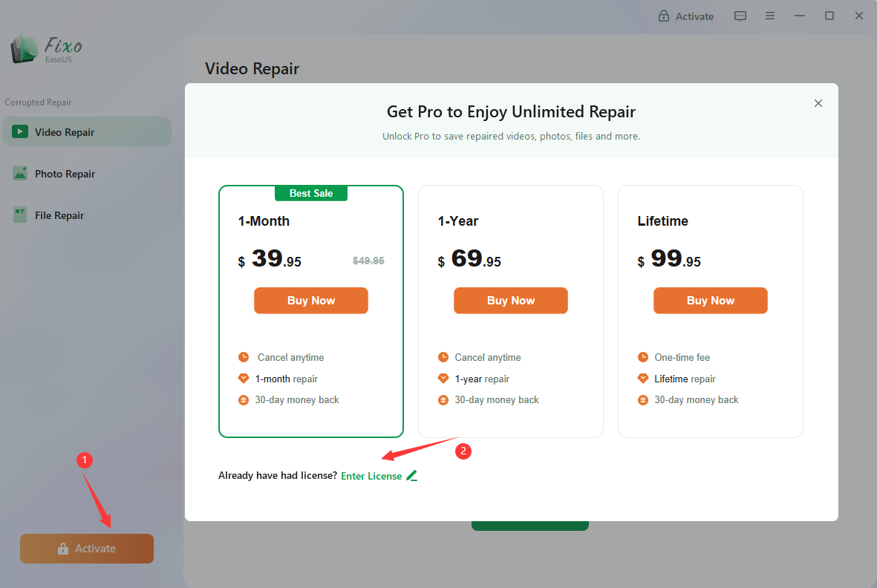Select the 1-Year plan heading

click(458, 220)
